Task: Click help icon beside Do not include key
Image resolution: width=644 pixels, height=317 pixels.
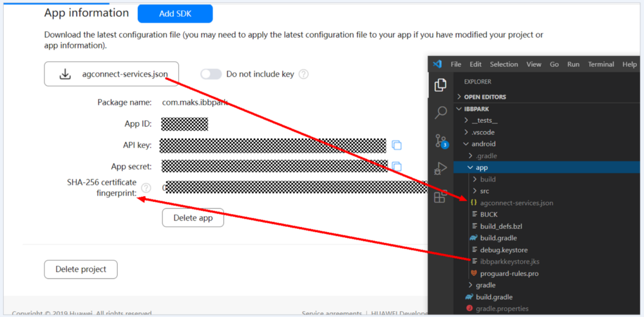Action: tap(303, 74)
